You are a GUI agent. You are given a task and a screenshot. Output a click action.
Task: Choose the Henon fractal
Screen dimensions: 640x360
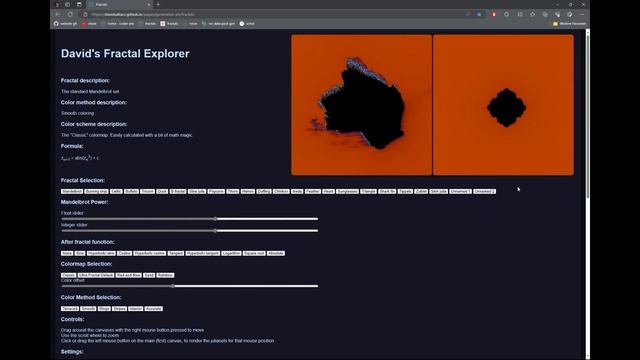[248, 191]
